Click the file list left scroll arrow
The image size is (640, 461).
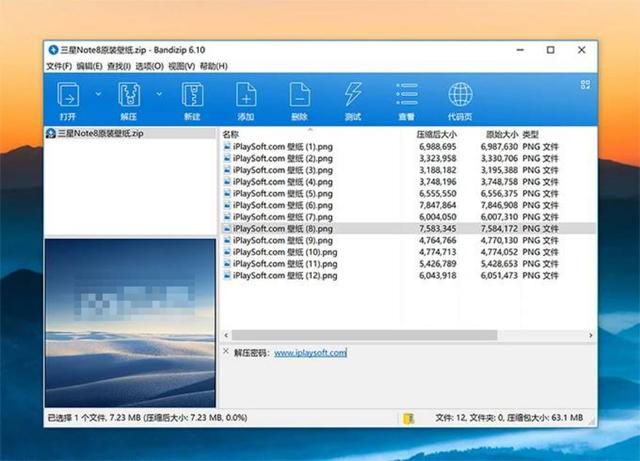point(226,335)
